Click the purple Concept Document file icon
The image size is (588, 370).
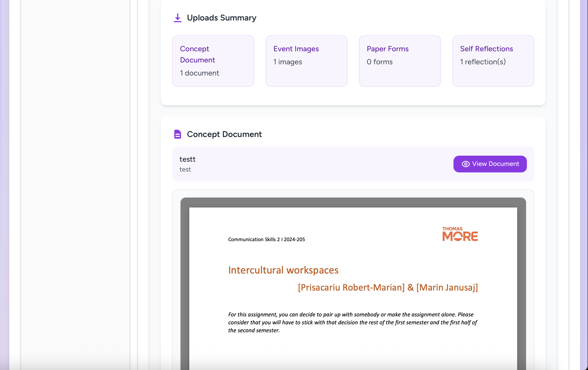pos(177,134)
